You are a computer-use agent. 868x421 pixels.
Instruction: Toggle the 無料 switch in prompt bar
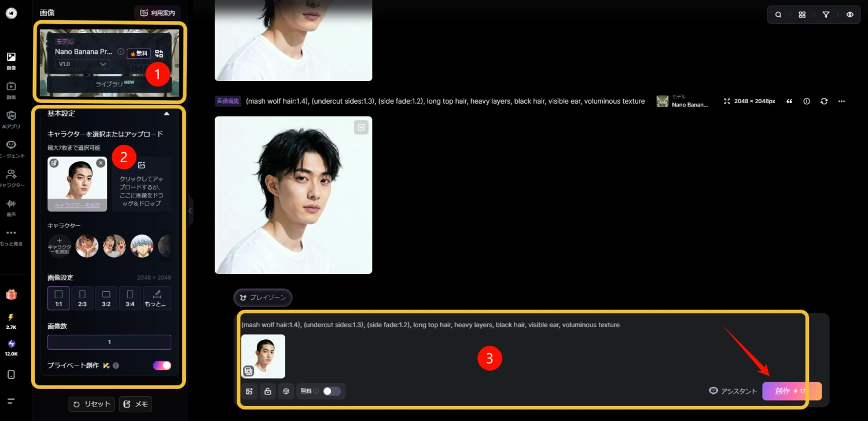click(332, 391)
